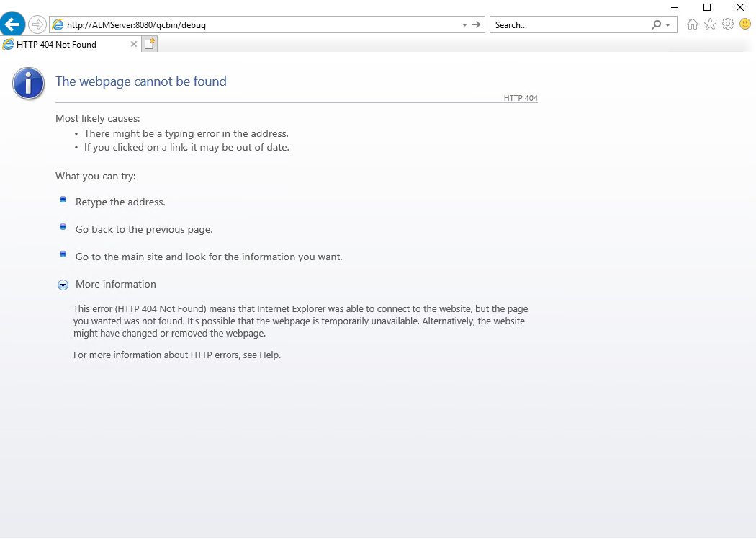Image resolution: width=756 pixels, height=539 pixels.
Task: Click the Go arrow beside the address bar
Action: pos(476,24)
